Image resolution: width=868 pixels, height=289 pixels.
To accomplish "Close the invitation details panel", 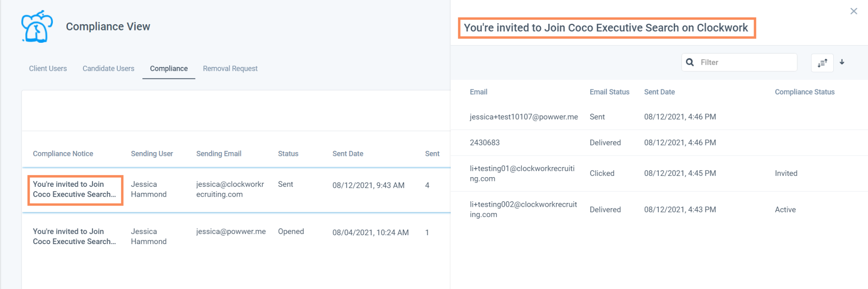I will click(x=854, y=11).
